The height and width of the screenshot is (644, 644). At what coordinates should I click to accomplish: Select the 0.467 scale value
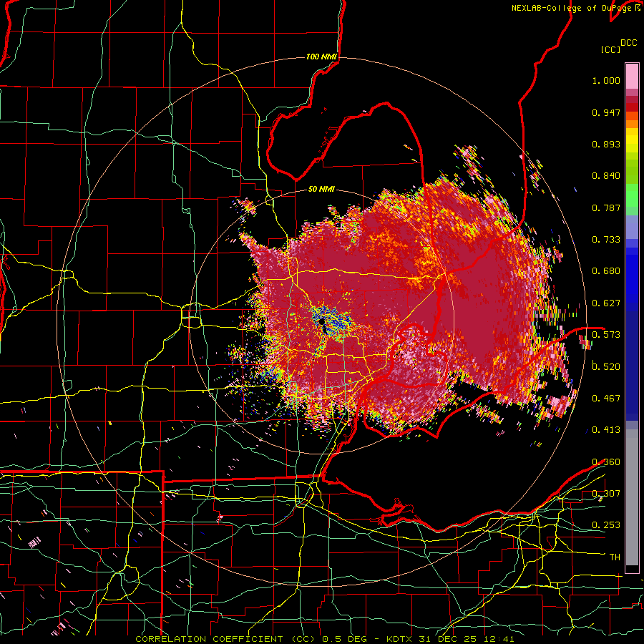click(606, 399)
